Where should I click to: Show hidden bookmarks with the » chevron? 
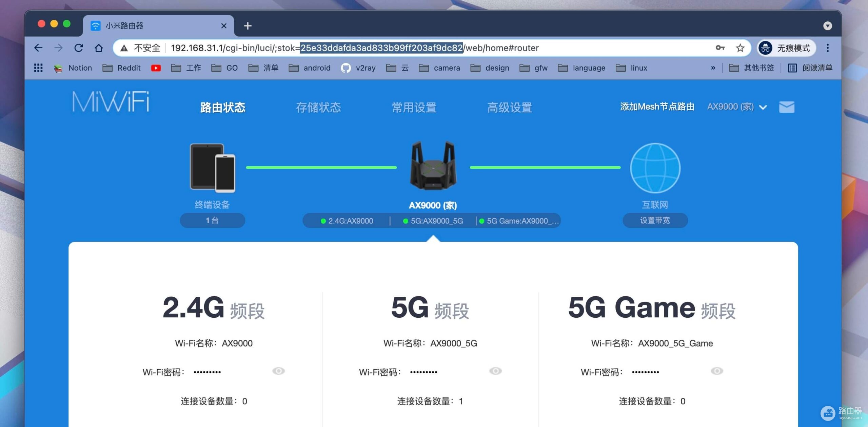(713, 68)
